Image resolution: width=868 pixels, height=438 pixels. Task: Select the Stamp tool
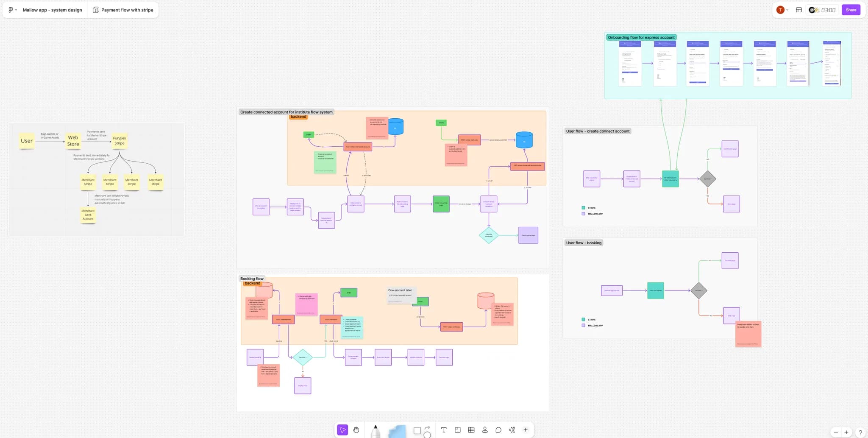484,430
